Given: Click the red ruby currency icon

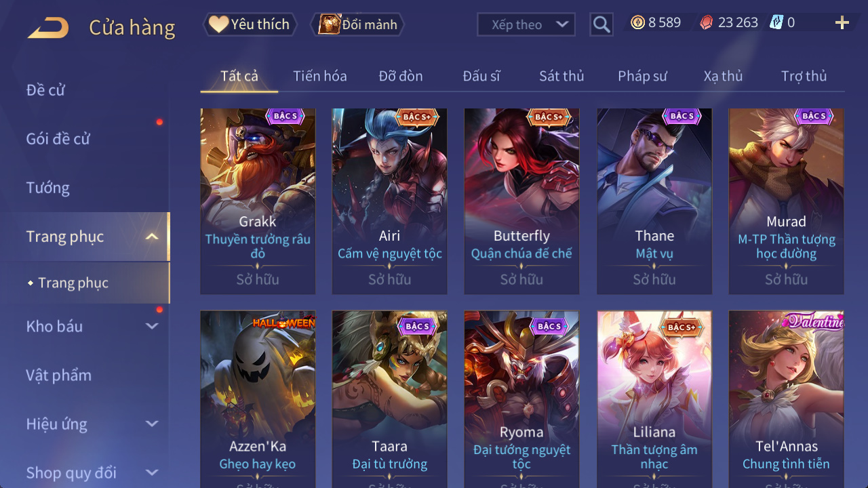Looking at the screenshot, I should point(707,22).
